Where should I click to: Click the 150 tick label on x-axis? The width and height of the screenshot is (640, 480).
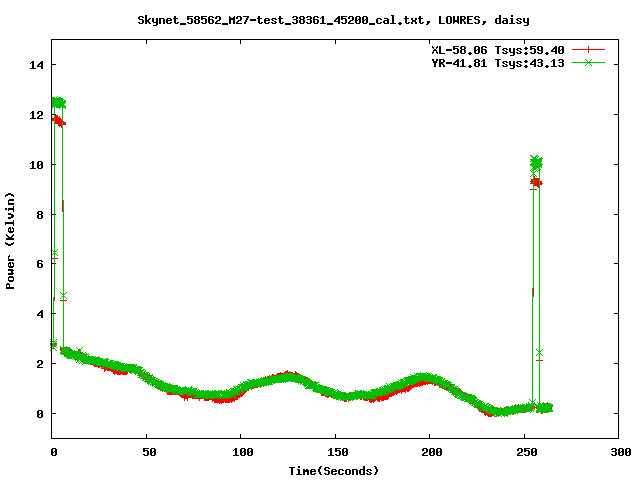[x=335, y=453]
